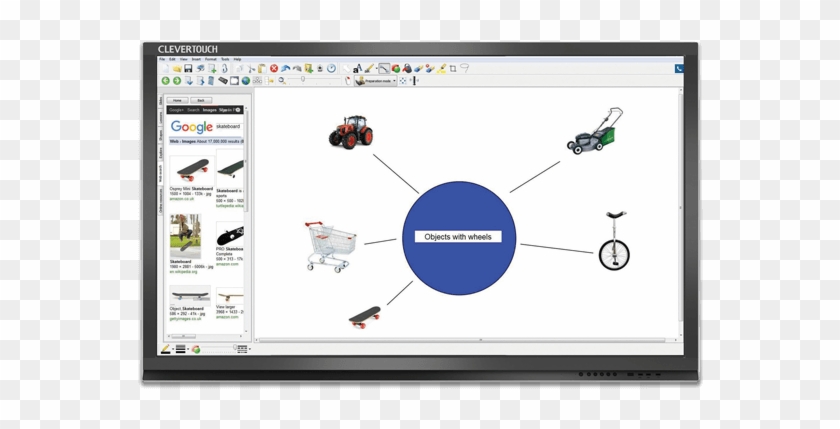This screenshot has width=840, height=429.
Task: Open the View menu
Action: coord(183,59)
